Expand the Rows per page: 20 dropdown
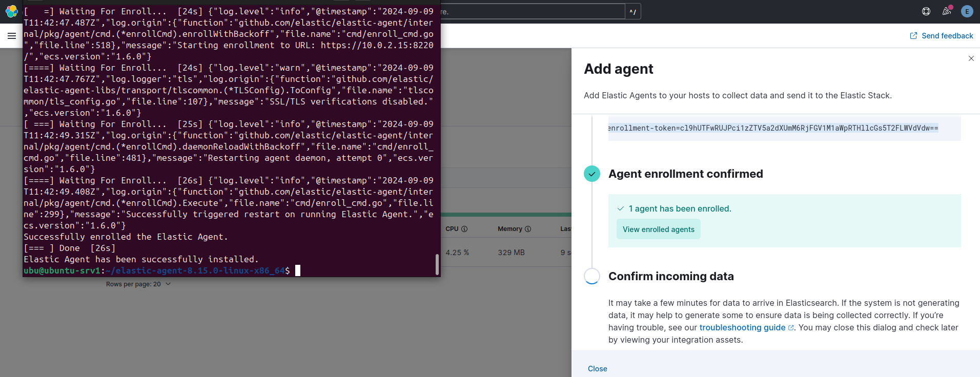Image resolution: width=980 pixels, height=377 pixels. [138, 284]
